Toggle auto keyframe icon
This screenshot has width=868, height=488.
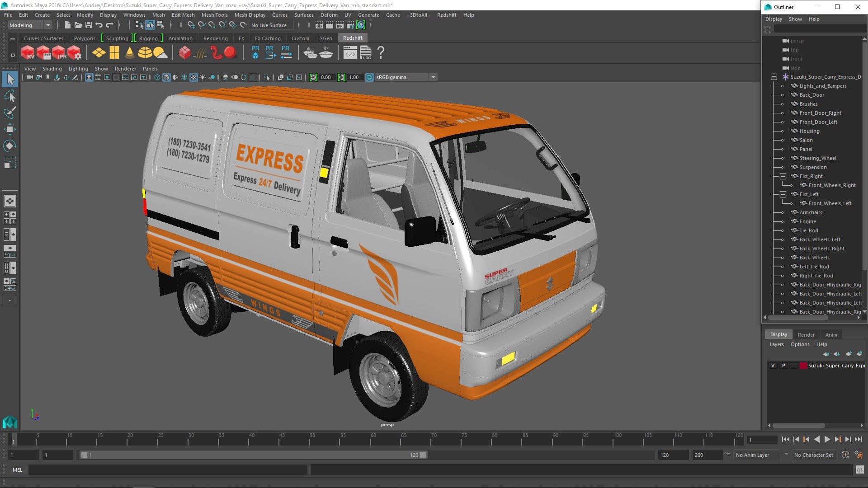click(x=845, y=455)
